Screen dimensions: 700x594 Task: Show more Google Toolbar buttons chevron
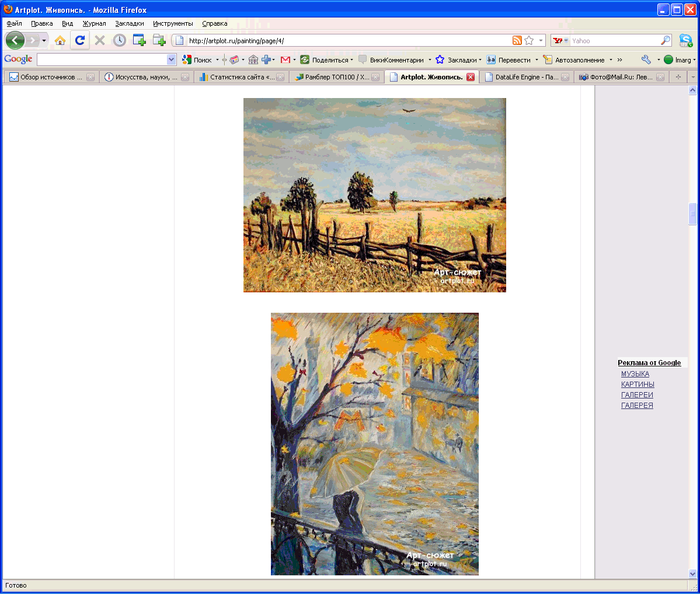point(619,60)
